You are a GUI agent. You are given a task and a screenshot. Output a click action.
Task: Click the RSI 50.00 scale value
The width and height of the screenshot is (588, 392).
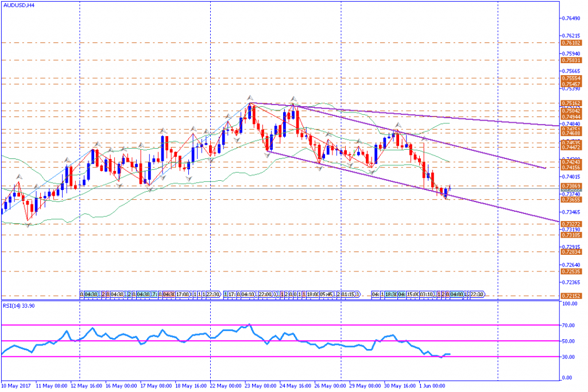coord(569,341)
